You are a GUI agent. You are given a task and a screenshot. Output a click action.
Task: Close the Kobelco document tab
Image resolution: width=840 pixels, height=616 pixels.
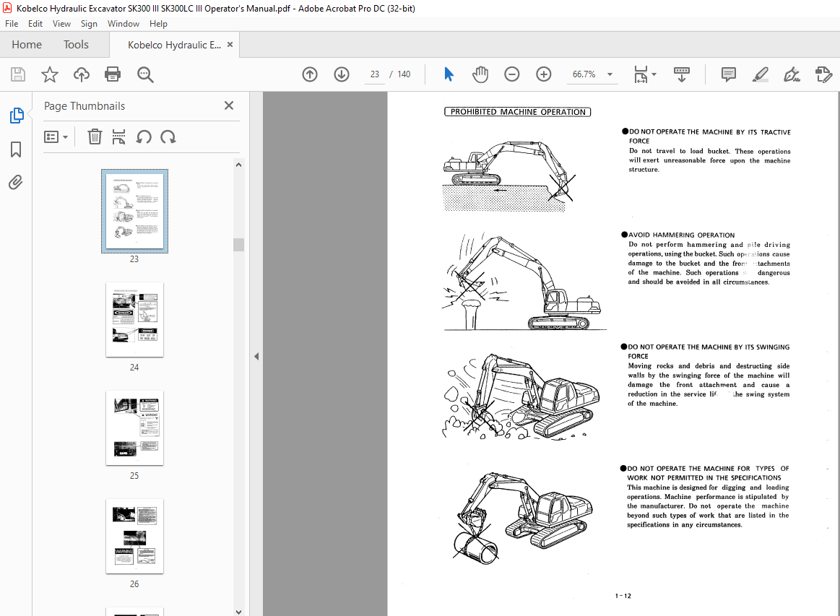tap(230, 45)
